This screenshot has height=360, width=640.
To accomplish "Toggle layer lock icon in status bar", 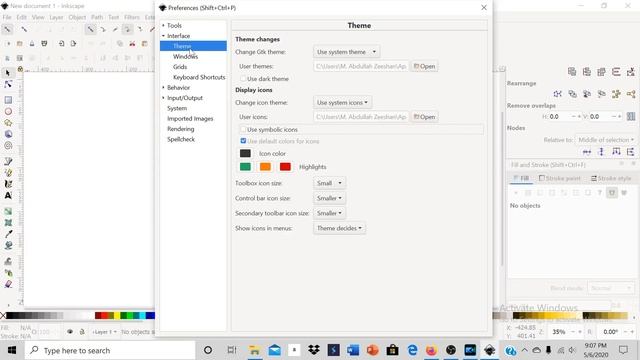I will 82,332.
